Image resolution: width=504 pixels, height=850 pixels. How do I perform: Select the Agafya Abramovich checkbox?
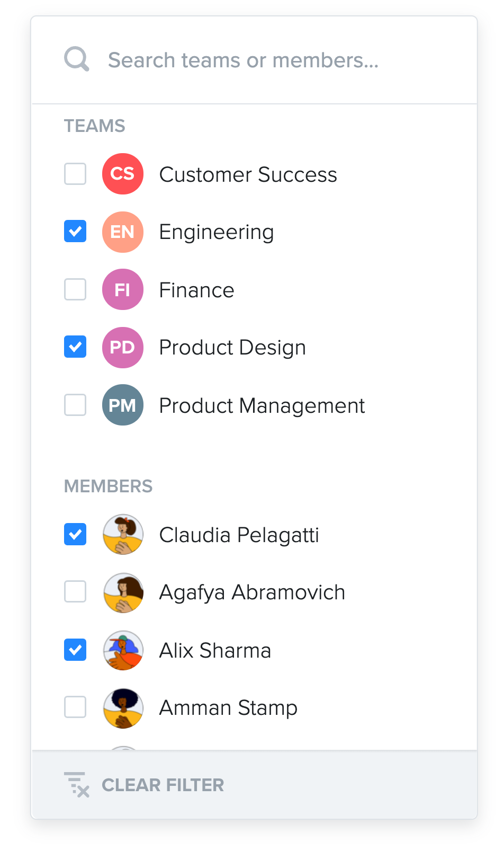(75, 591)
